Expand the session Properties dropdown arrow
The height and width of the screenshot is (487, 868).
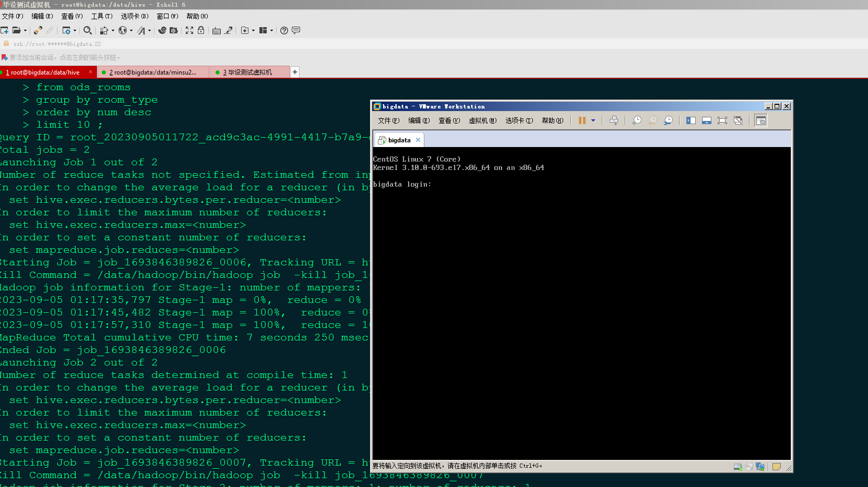(x=75, y=30)
